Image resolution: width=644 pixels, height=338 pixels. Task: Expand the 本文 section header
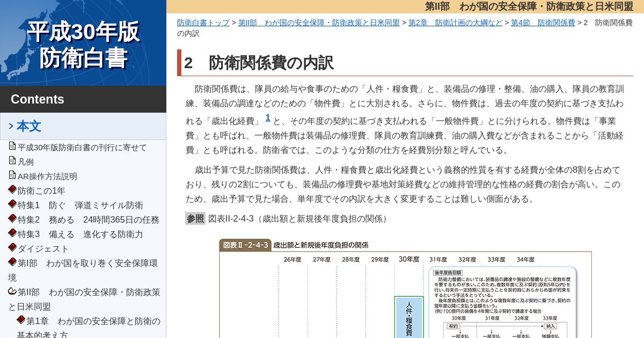83,127
